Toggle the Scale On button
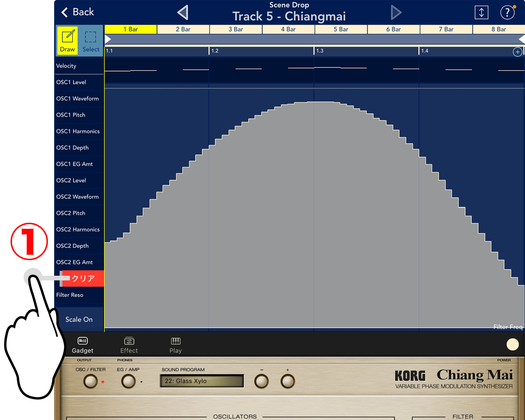525x420 pixels. (x=79, y=320)
